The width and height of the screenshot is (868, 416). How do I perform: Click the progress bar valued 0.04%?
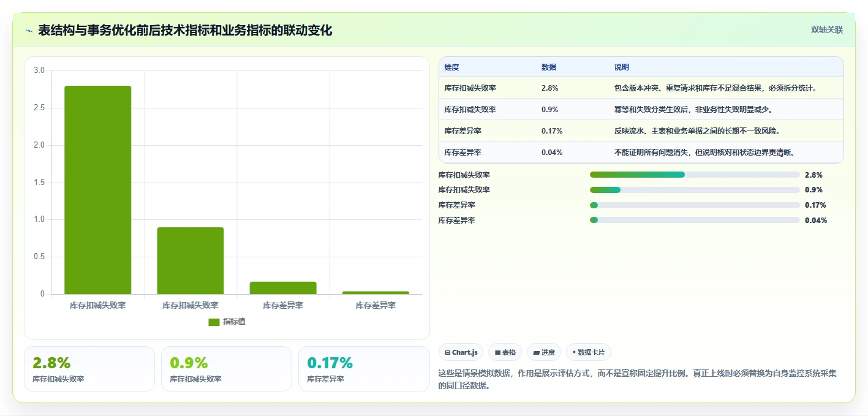click(x=695, y=220)
